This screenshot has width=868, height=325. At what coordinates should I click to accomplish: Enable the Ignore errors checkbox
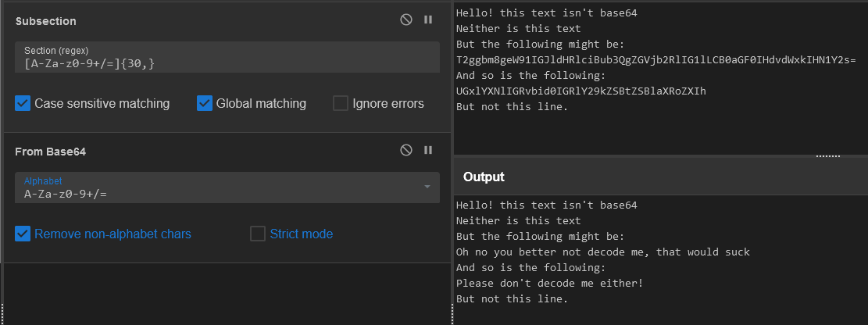341,103
